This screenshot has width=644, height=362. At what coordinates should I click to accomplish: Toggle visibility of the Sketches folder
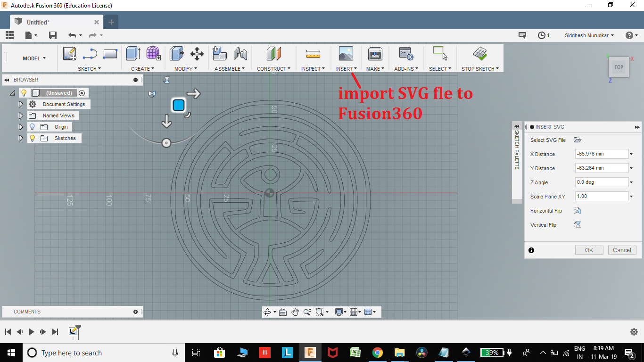click(32, 138)
